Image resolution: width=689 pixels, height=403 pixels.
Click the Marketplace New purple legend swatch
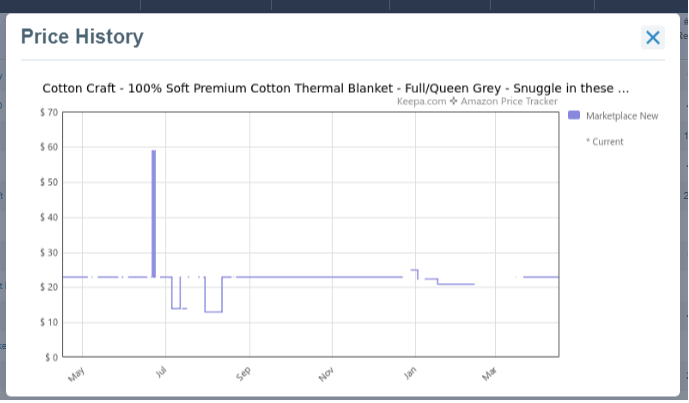point(574,115)
